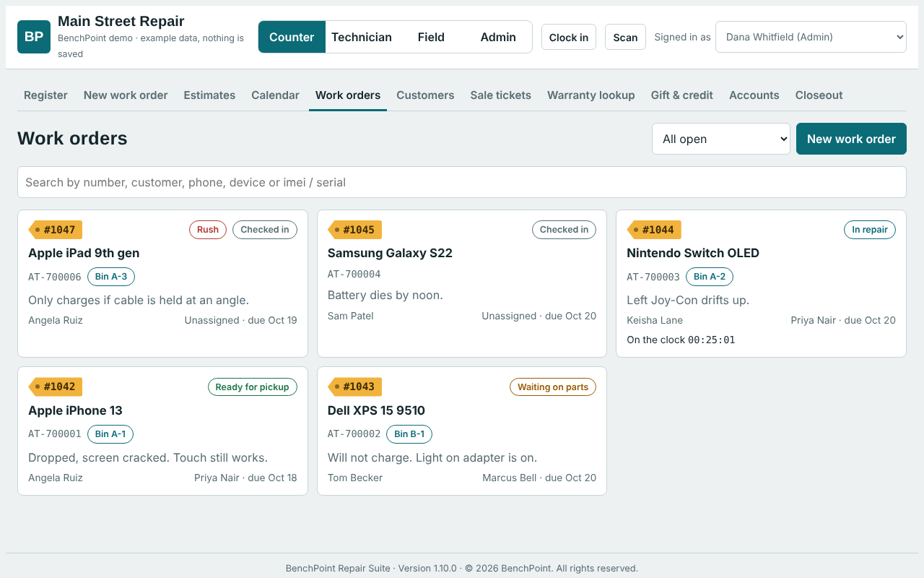Focus the work order search field
This screenshot has width=924, height=578.
pos(462,182)
